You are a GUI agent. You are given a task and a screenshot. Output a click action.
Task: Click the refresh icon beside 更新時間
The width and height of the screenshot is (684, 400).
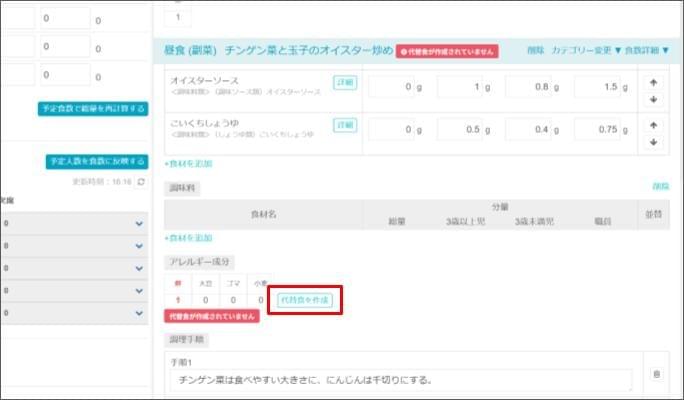tap(141, 182)
